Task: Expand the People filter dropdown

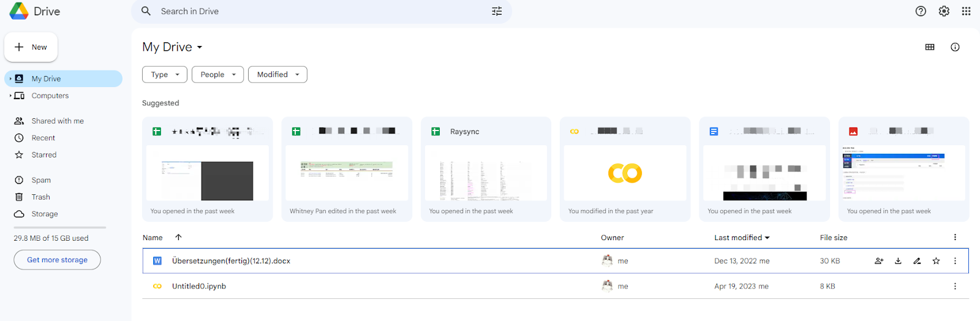Action: [x=217, y=75]
